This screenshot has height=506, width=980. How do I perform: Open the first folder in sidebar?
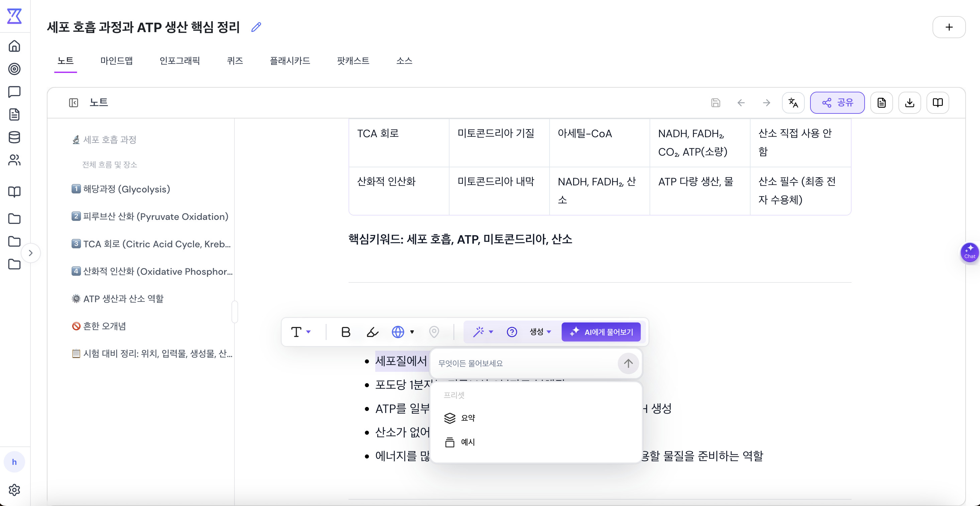tap(14, 219)
